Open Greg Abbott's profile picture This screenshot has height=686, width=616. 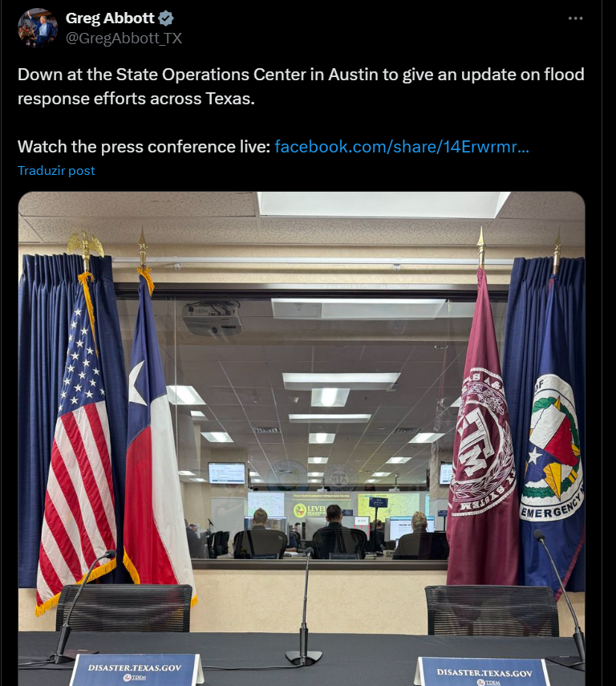coord(38,27)
